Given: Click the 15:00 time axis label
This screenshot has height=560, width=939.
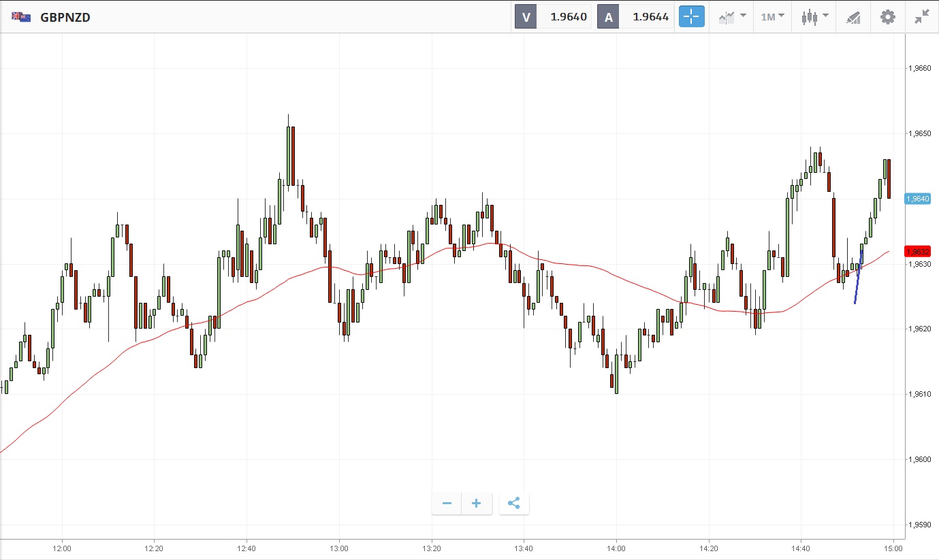Looking at the screenshot, I should coord(893,548).
